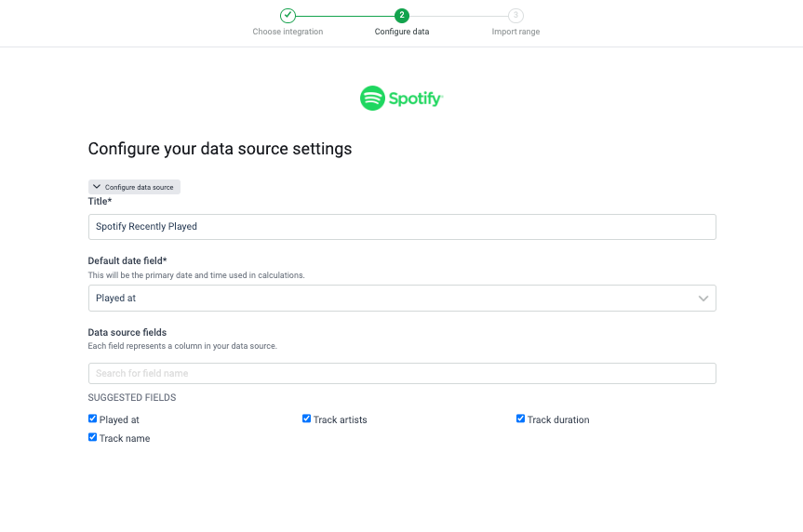Click the chevron on Configure data source
The image size is (803, 532).
[97, 187]
